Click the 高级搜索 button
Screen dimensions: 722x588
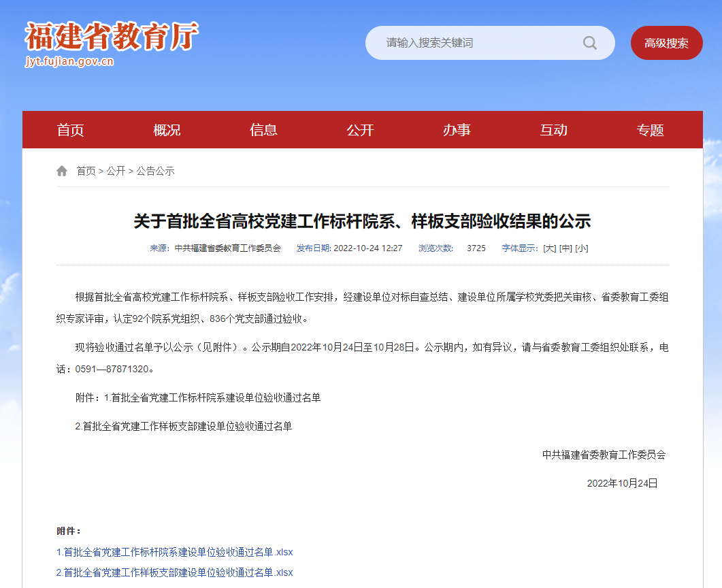coord(666,42)
